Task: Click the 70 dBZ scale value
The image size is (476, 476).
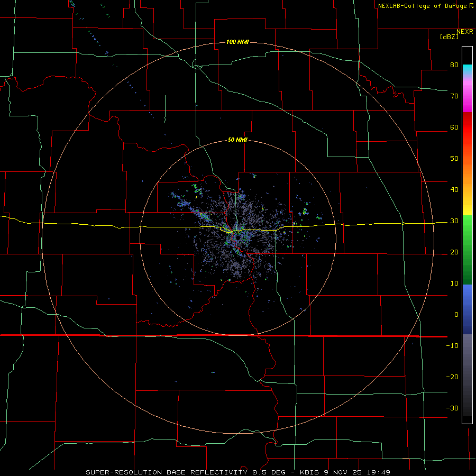Action: pos(454,96)
